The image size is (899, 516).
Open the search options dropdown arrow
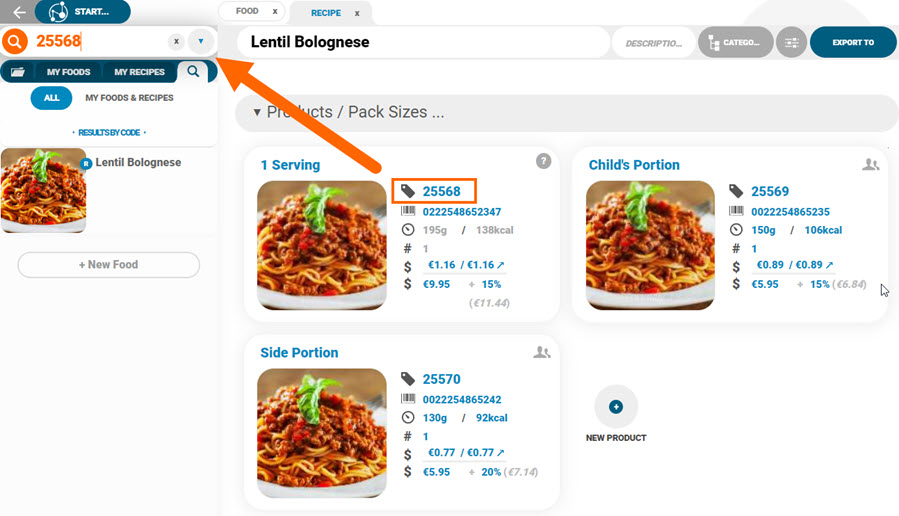201,41
